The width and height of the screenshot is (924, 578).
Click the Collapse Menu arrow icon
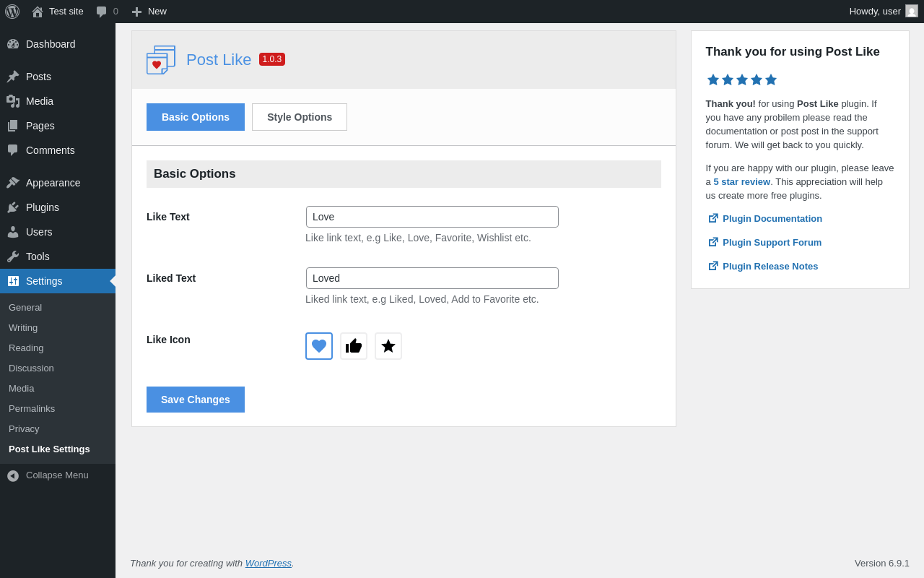click(x=13, y=476)
